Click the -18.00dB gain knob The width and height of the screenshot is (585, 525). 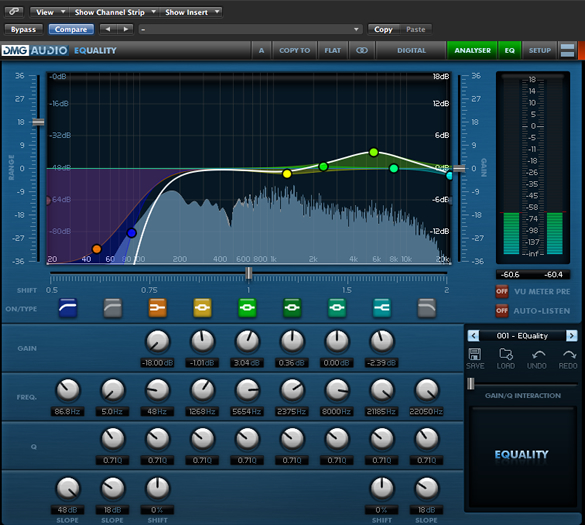157,341
